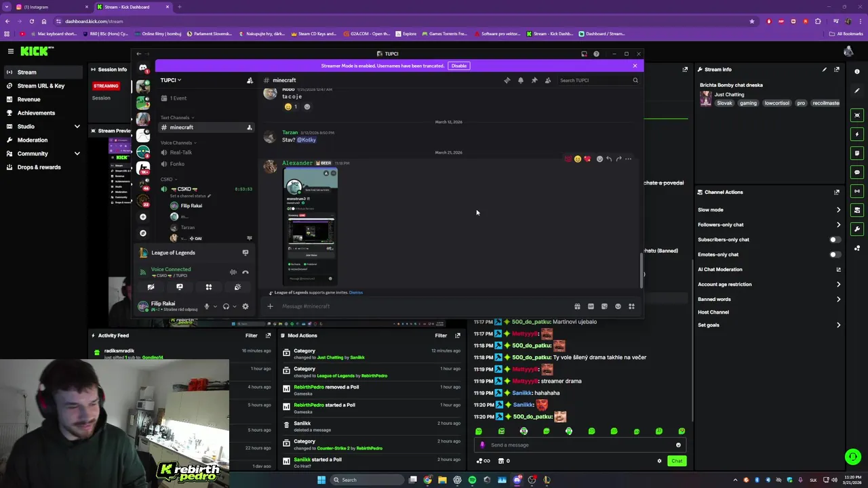The image size is (868, 488).
Task: Open Moderation page in Kick sidebar
Action: (x=43, y=140)
